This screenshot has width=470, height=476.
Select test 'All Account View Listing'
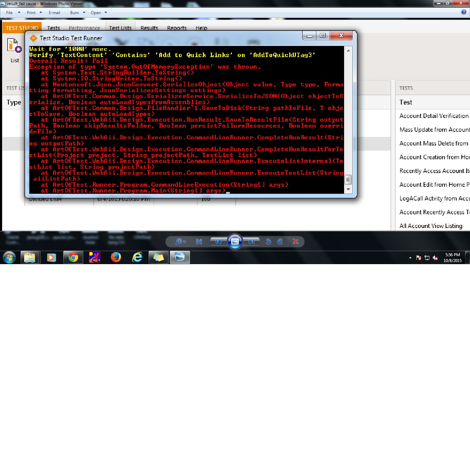click(431, 226)
